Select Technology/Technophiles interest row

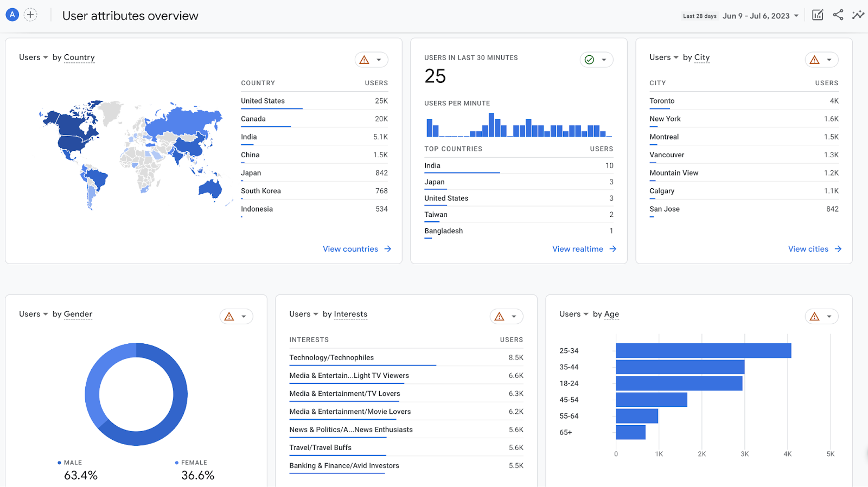(x=406, y=357)
